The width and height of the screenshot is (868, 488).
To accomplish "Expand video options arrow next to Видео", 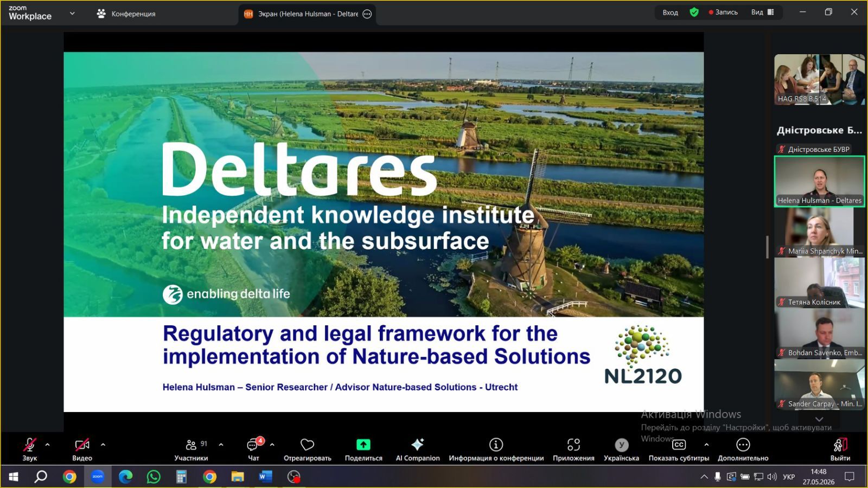I will [103, 445].
